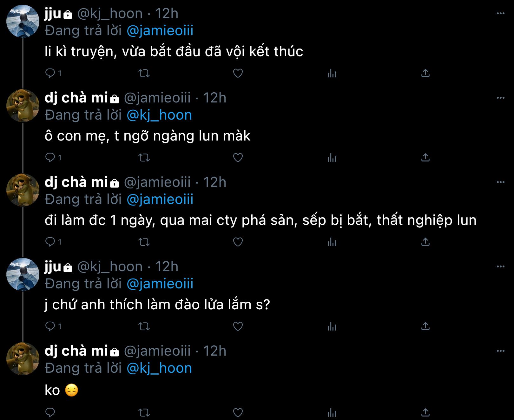View analytics for "j chứ anh thích" tweet

332,326
